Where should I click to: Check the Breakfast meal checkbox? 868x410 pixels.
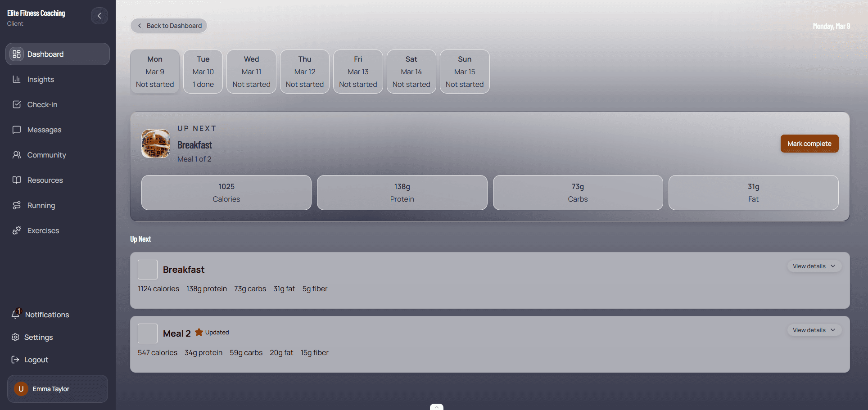[147, 270]
